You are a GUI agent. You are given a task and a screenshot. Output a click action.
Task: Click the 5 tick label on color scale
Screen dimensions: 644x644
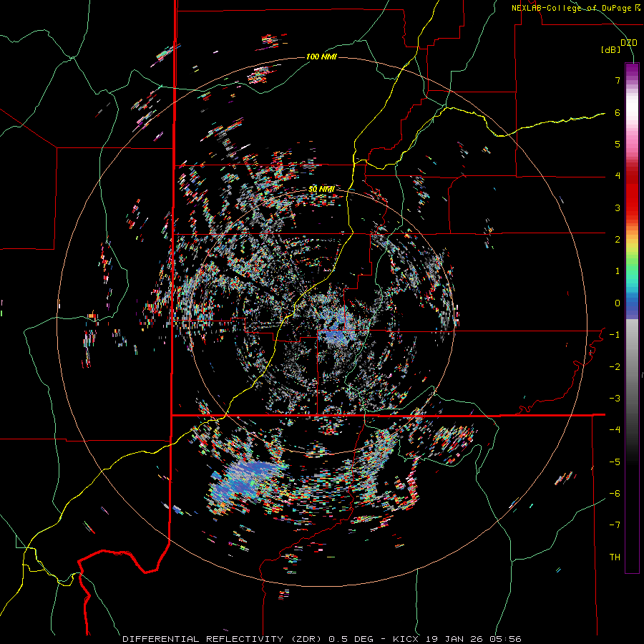coord(618,144)
